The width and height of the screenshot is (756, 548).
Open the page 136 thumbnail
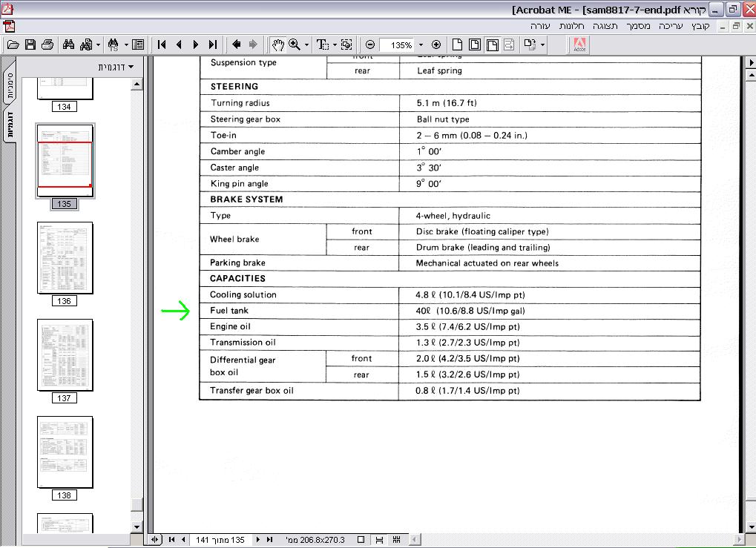tap(65, 258)
